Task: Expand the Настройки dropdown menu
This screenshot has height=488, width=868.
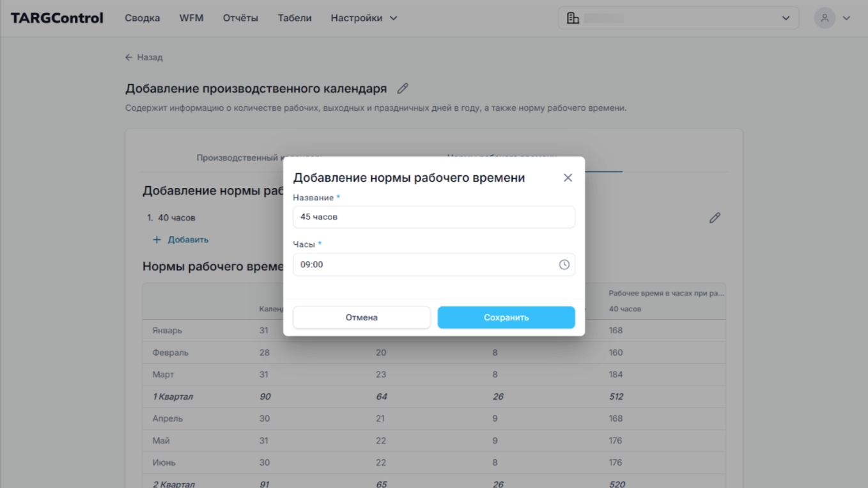Action: coord(364,18)
